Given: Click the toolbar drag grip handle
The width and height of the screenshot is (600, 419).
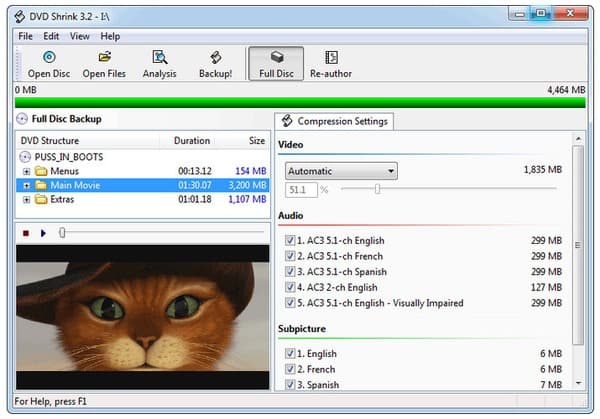Looking at the screenshot, I should (18, 64).
